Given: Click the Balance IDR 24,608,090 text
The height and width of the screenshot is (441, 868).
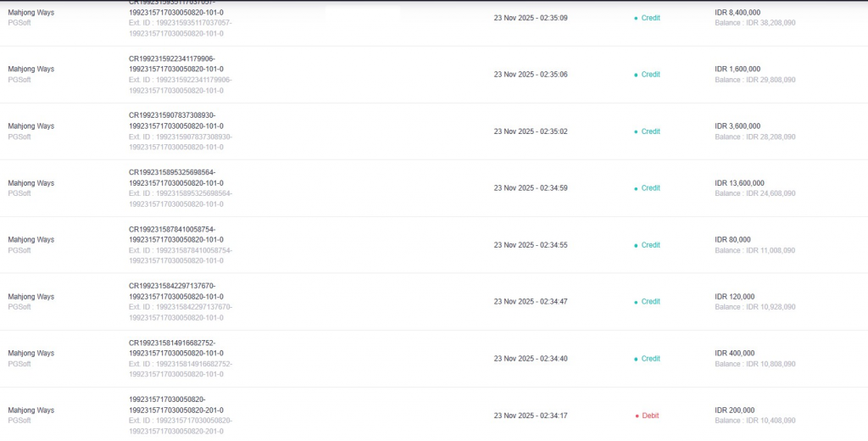Looking at the screenshot, I should 755,193.
